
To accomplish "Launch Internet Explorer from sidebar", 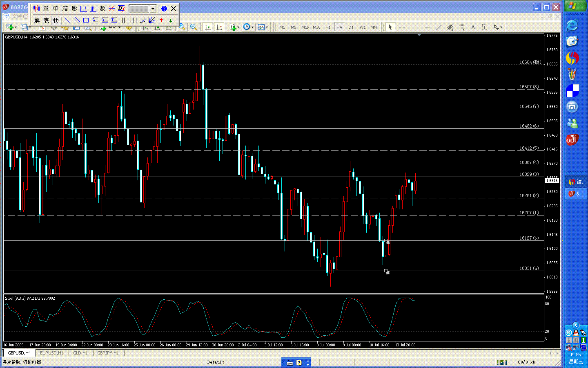I will (x=572, y=25).
